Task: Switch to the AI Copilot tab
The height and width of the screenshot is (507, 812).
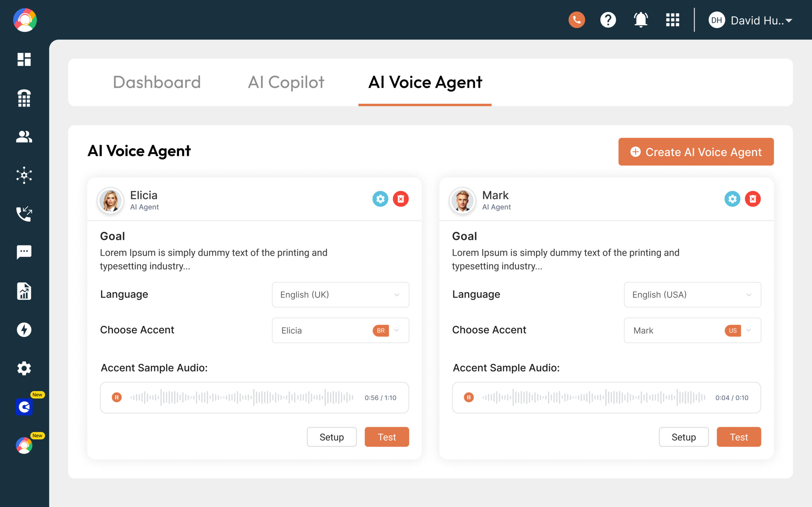Action: (286, 82)
